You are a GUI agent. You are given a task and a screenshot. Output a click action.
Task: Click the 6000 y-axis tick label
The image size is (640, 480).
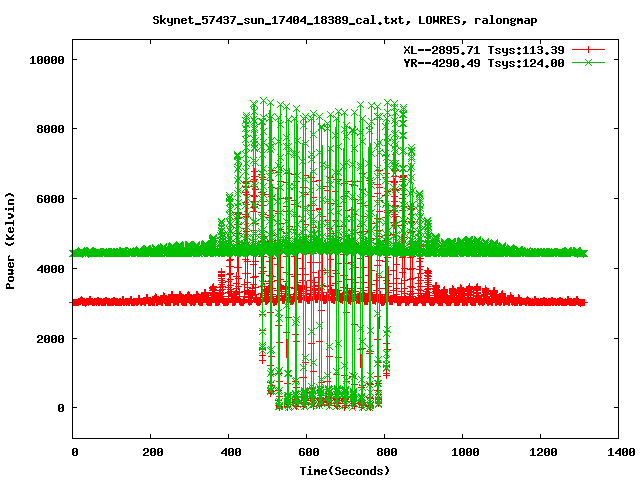point(50,199)
